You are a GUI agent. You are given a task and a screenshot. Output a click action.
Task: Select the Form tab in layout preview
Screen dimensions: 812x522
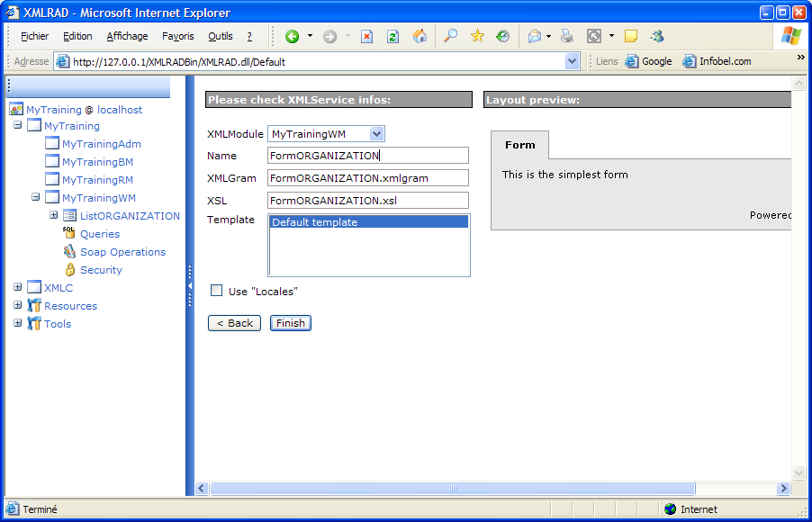pyautogui.click(x=519, y=145)
